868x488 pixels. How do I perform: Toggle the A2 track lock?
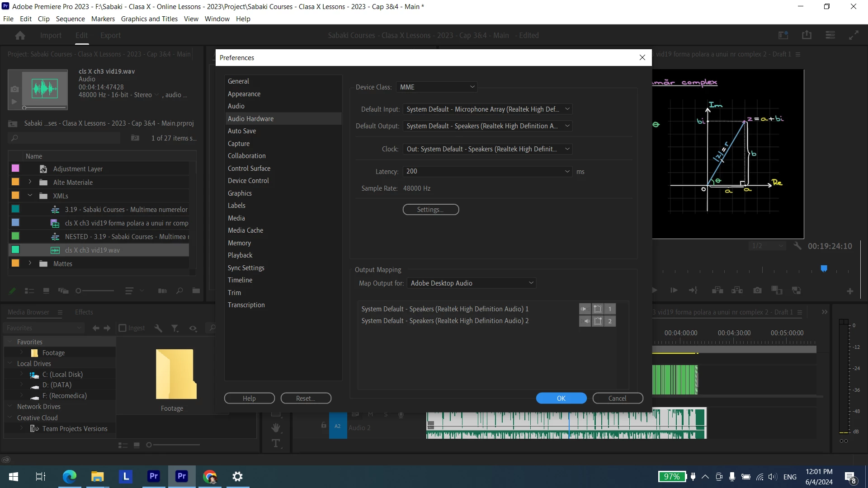click(x=324, y=425)
